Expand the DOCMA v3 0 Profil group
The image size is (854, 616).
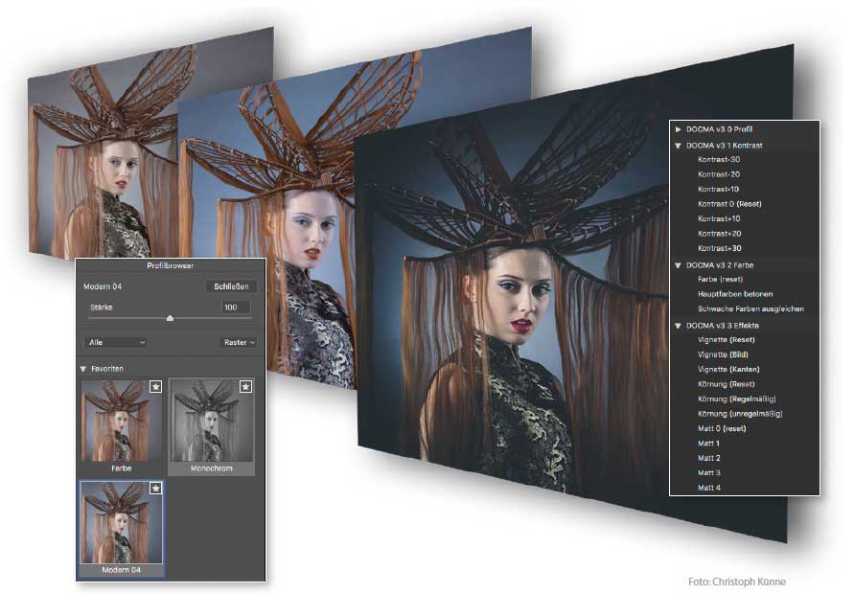pos(680,128)
